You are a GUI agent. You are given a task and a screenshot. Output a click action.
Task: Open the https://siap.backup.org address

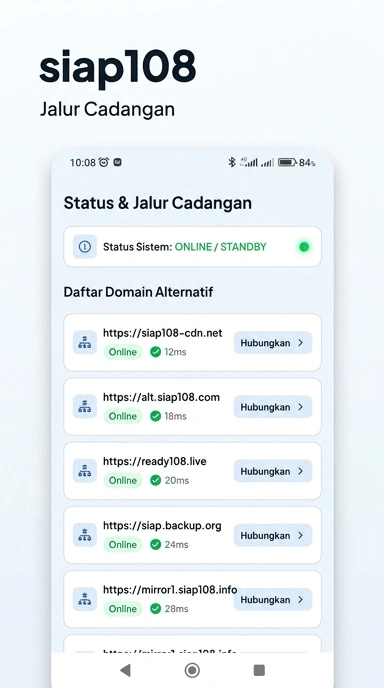tap(162, 526)
